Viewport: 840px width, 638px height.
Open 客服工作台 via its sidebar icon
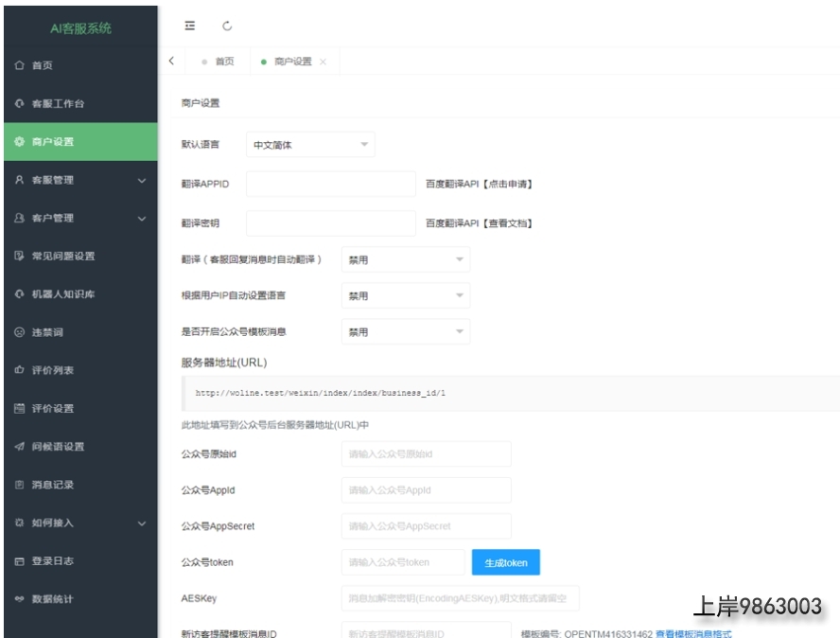[19, 103]
